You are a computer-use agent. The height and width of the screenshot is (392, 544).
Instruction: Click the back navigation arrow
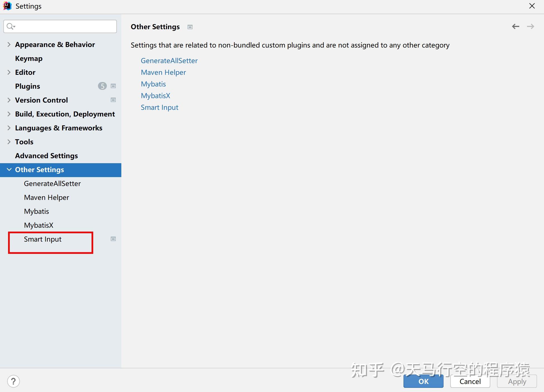click(x=515, y=26)
